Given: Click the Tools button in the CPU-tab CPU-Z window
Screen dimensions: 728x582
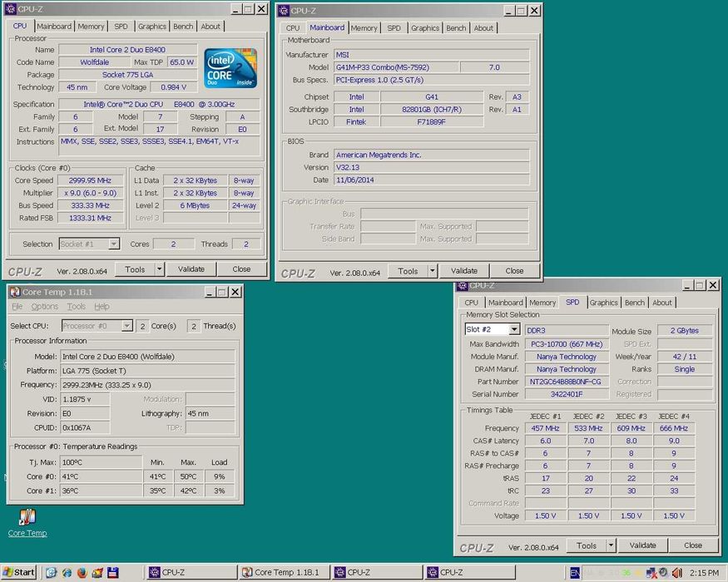Looking at the screenshot, I should 135,269.
